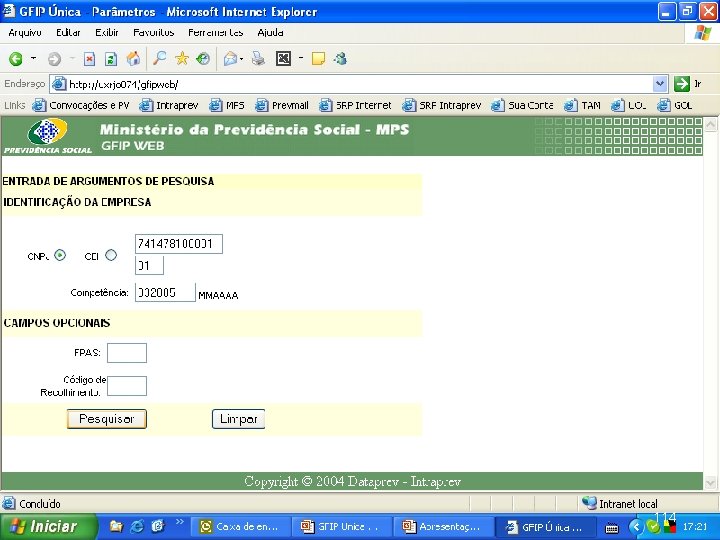Open the Favorites star
The width and height of the screenshot is (720, 540).
point(182,58)
